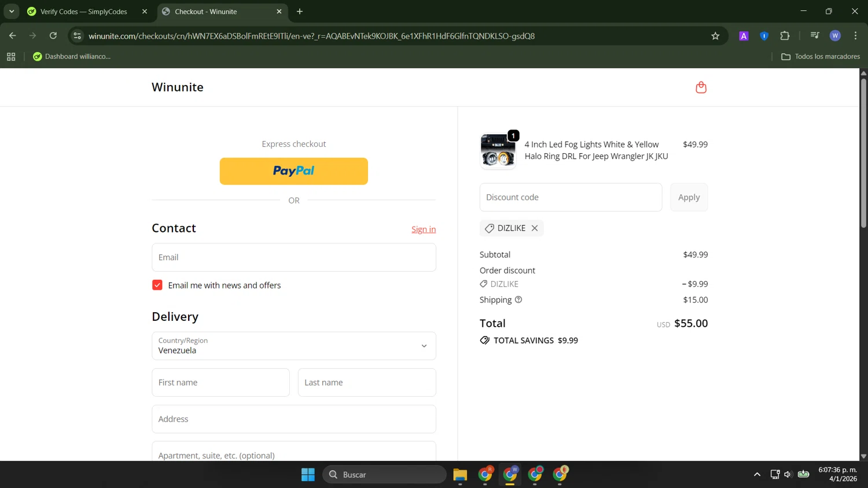
Task: Click the First name field
Action: pyautogui.click(x=220, y=382)
